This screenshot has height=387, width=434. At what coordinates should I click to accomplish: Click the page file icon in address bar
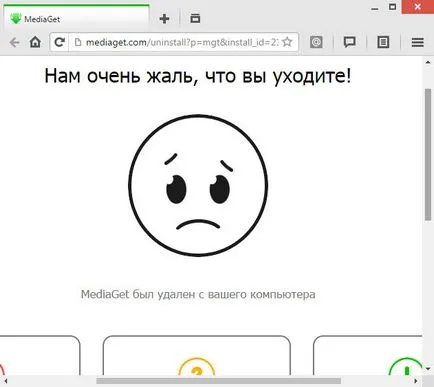[78, 42]
